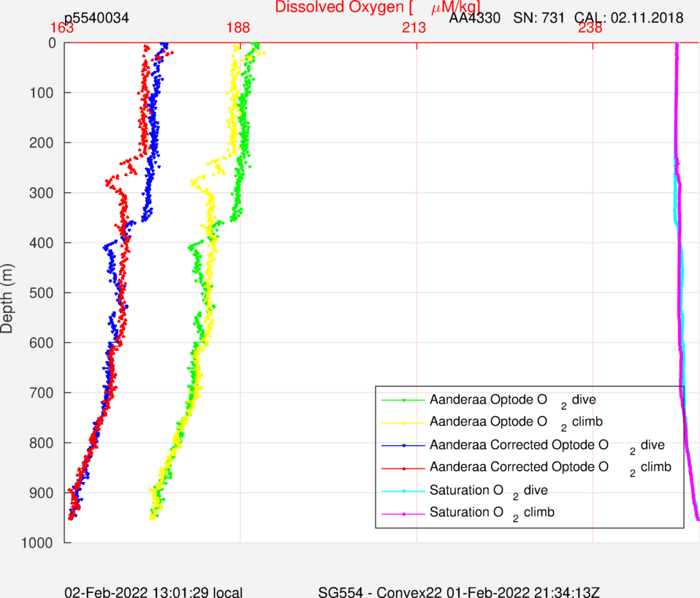Screen dimensions: 700x598
Task: Click the x-axis tick label 213
Action: pyautogui.click(x=414, y=28)
